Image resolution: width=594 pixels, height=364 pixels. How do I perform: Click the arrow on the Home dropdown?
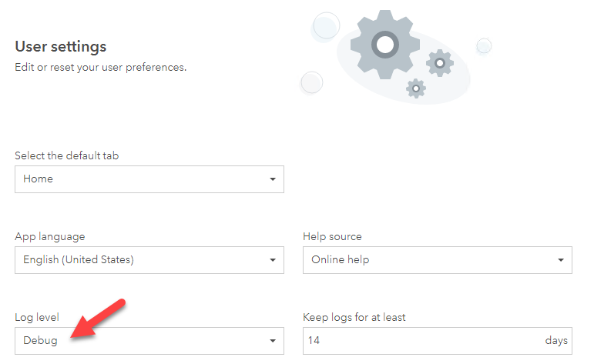[273, 179]
